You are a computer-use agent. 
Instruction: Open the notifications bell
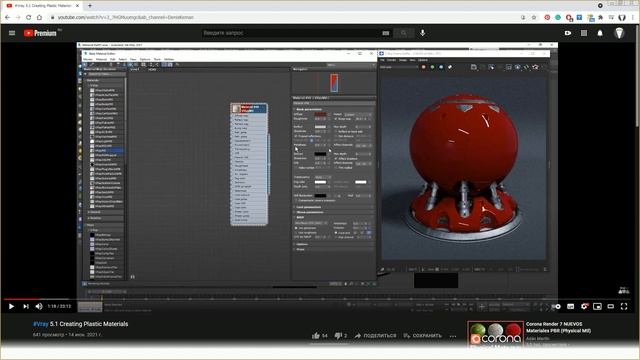tap(600, 33)
